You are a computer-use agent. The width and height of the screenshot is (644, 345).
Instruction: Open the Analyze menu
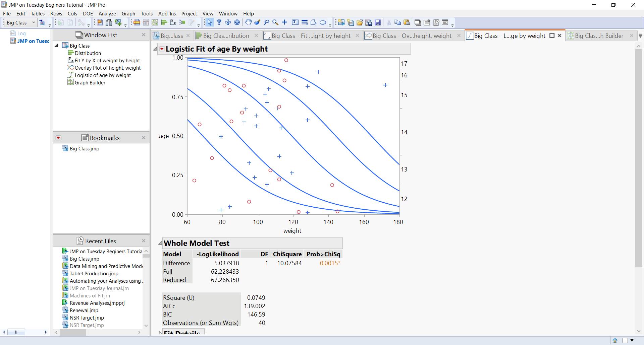(107, 13)
